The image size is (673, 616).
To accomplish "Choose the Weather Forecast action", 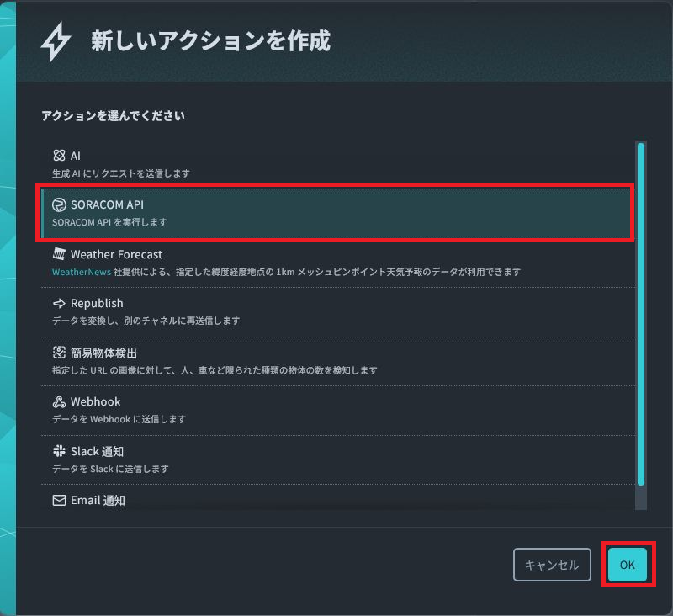I will coord(338,263).
